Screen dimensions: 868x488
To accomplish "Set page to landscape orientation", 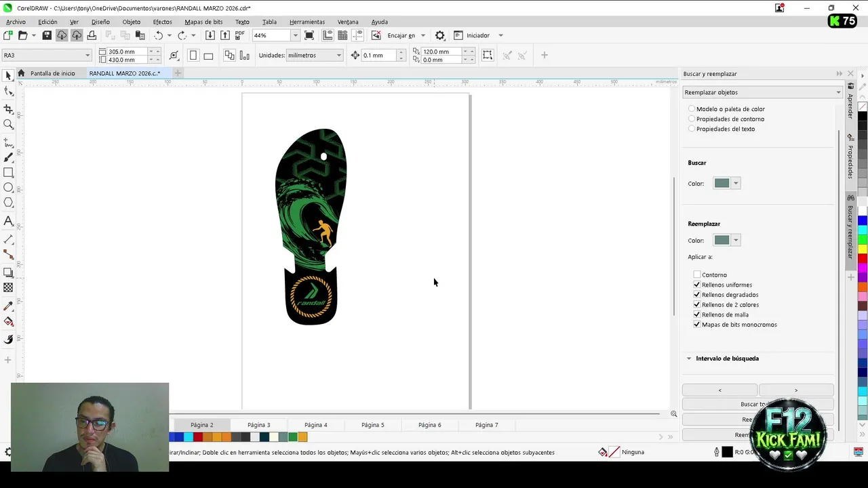I will click(208, 56).
